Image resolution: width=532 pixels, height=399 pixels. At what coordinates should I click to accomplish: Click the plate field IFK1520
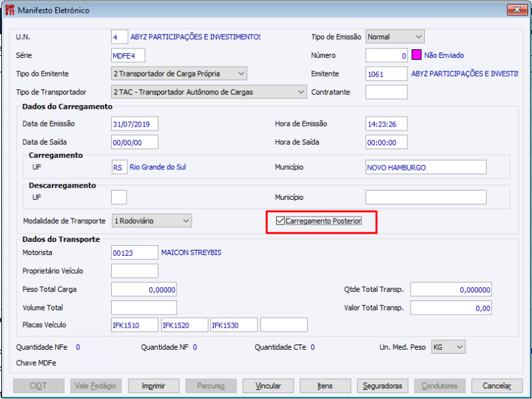click(184, 325)
